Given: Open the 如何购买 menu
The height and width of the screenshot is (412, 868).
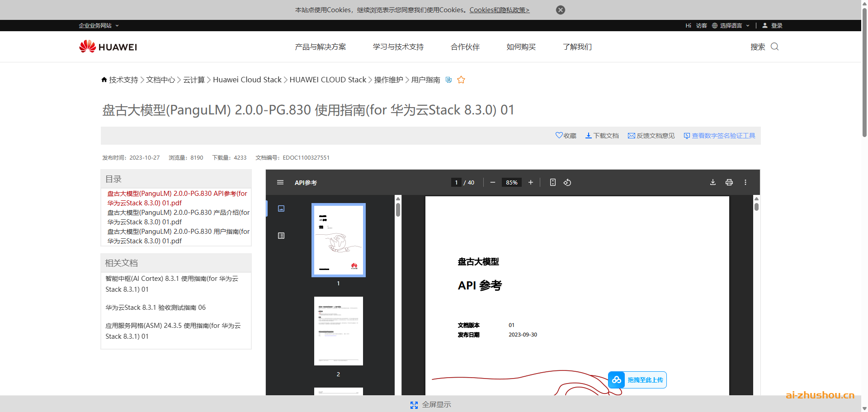Looking at the screenshot, I should [520, 47].
